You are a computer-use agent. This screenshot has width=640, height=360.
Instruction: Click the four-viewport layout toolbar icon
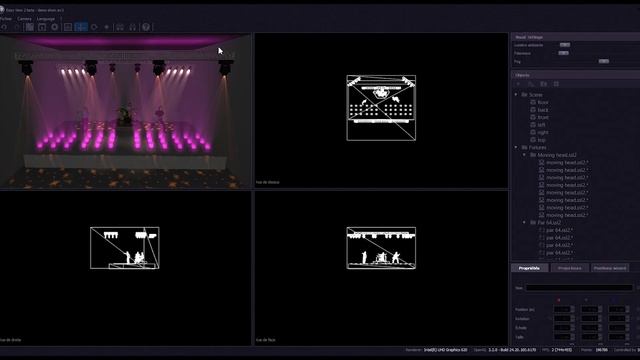click(x=81, y=27)
